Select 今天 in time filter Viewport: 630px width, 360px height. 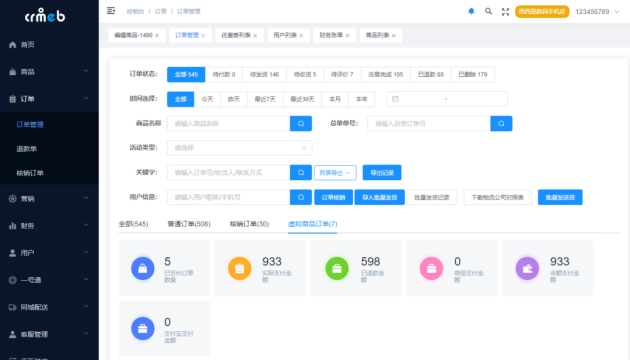(x=207, y=99)
